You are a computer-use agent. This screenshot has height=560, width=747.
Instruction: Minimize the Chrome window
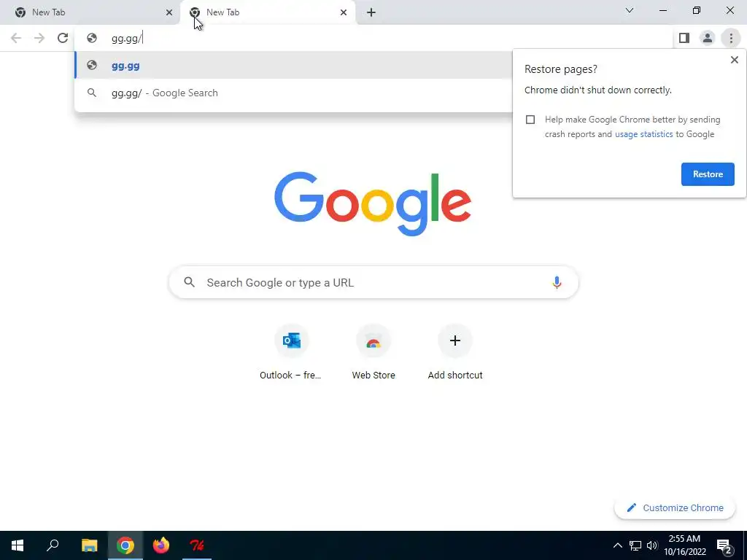(662, 10)
